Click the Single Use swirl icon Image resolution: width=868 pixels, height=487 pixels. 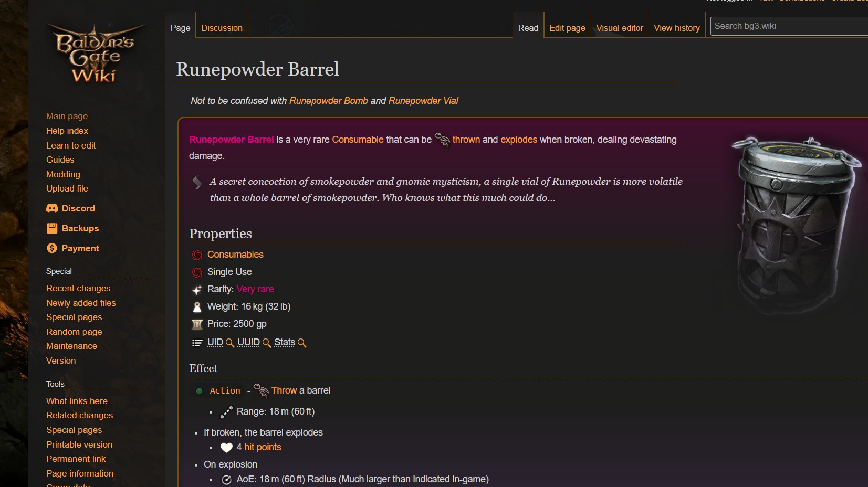[197, 272]
